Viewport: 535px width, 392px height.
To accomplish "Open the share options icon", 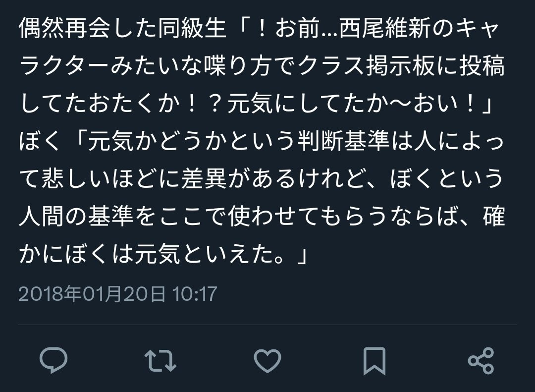I will (x=481, y=360).
